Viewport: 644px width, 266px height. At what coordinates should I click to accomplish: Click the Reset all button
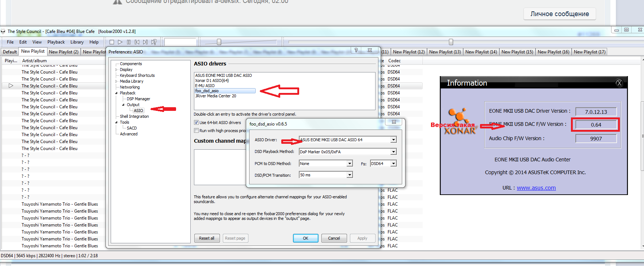click(x=207, y=238)
